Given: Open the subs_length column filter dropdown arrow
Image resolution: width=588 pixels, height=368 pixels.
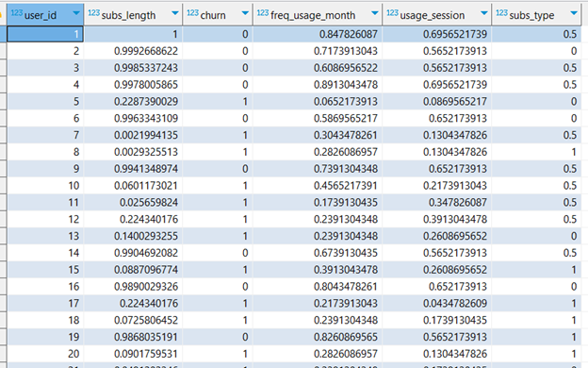Looking at the screenshot, I should (174, 13).
